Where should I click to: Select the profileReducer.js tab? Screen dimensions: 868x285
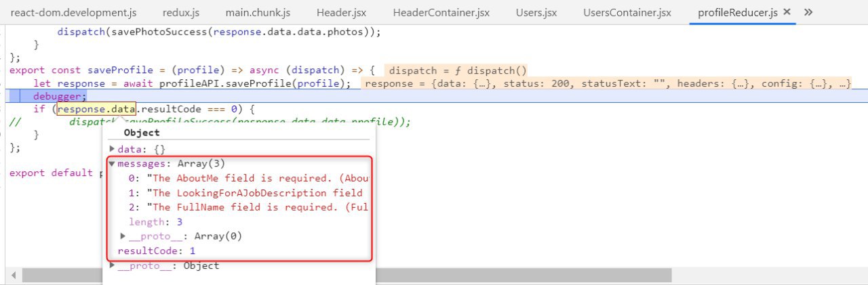737,12
